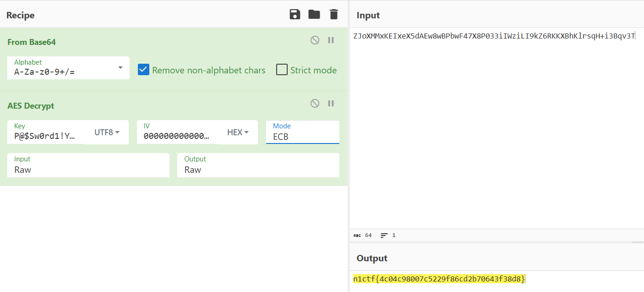The height and width of the screenshot is (292, 644).
Task: Enable Strict mode checkbox
Action: click(x=282, y=70)
